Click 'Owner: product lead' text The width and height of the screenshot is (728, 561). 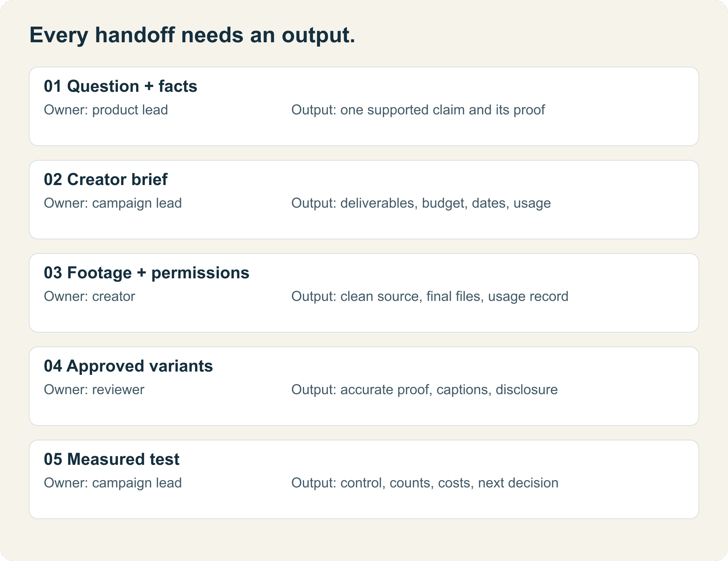pos(106,110)
